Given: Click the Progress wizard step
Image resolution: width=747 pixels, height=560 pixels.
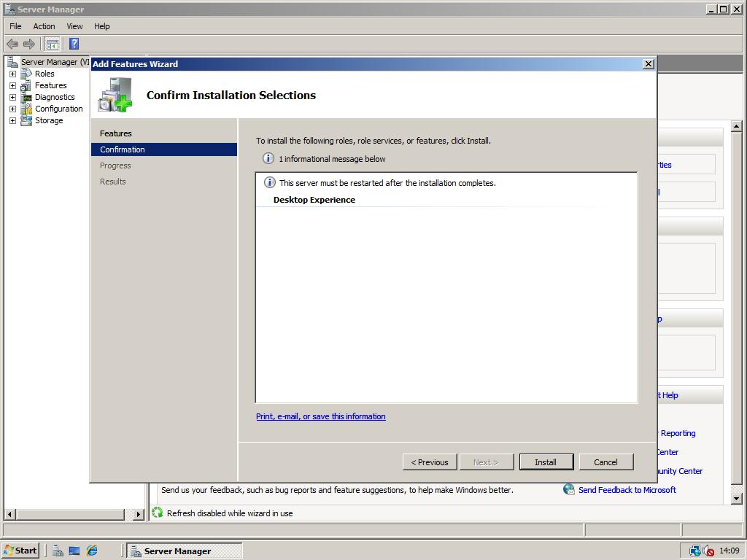Looking at the screenshot, I should pos(115,166).
